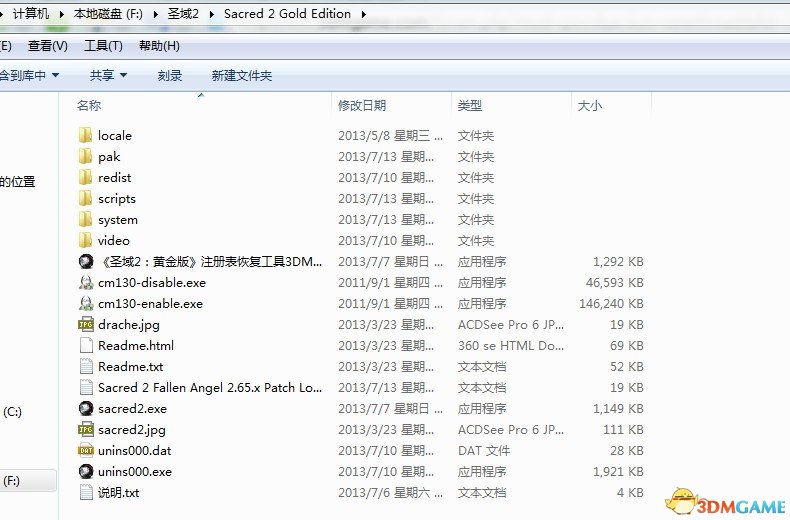Select the redist folder icon
Image resolution: width=790 pixels, height=520 pixels.
coord(86,177)
